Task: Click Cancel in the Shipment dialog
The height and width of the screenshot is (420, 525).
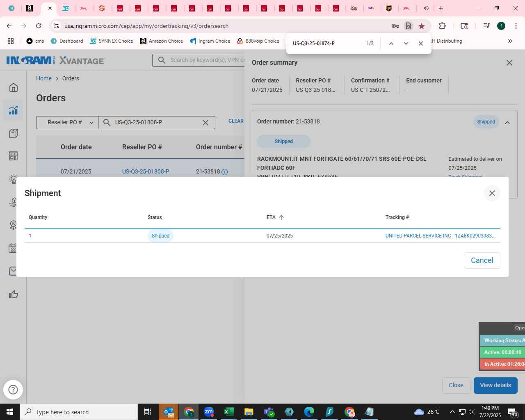Action: (482, 260)
